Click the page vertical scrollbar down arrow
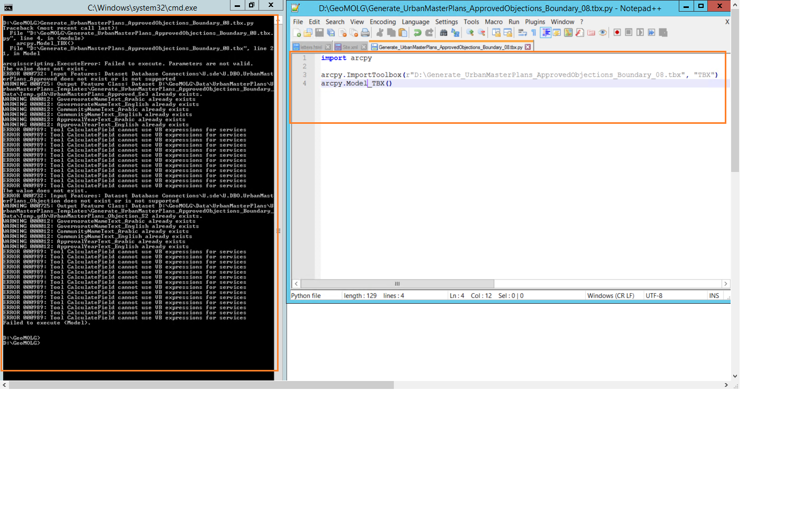Viewport: 812px width, 508px height. pos(735,376)
